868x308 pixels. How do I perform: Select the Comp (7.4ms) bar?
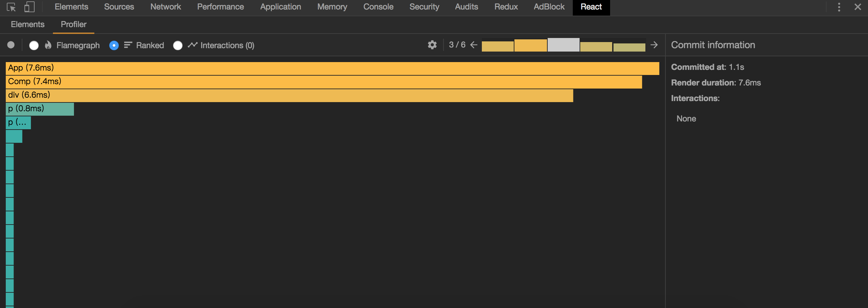coord(324,82)
